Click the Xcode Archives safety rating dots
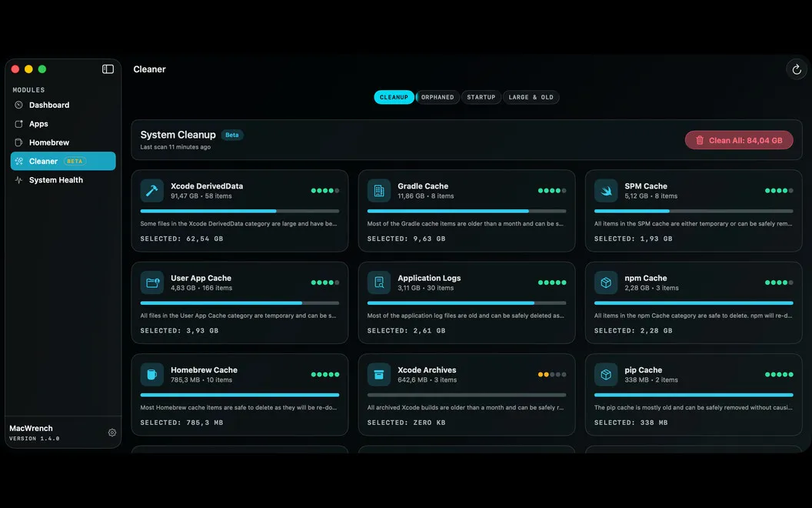The height and width of the screenshot is (508, 812). coord(552,374)
